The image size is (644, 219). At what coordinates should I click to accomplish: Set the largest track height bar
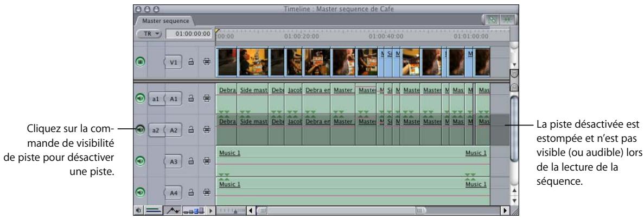[202, 211]
